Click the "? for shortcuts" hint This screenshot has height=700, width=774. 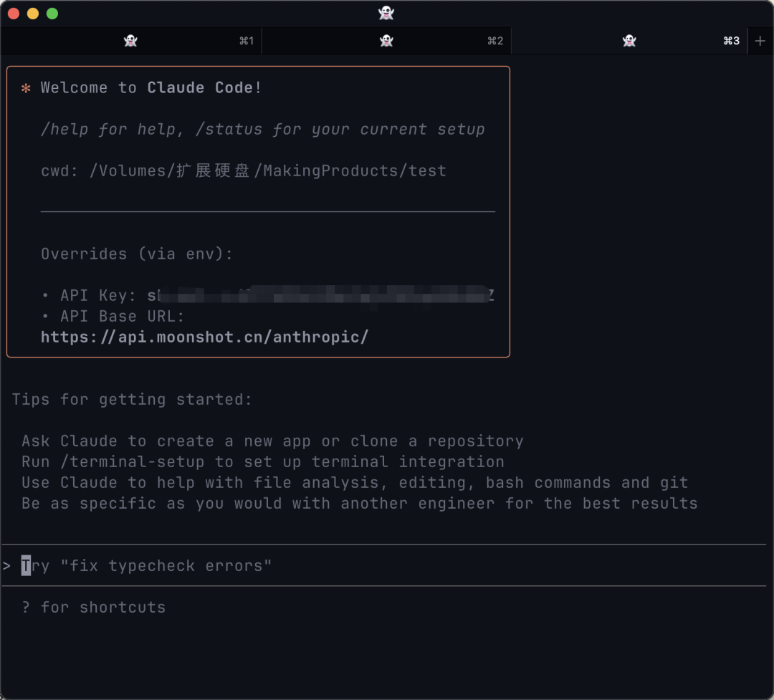tap(94, 607)
